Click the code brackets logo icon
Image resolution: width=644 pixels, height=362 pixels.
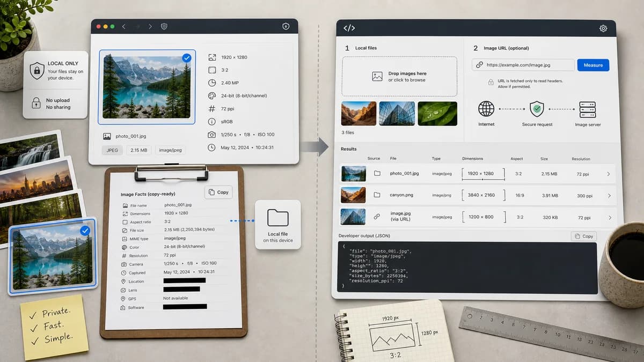coord(349,28)
